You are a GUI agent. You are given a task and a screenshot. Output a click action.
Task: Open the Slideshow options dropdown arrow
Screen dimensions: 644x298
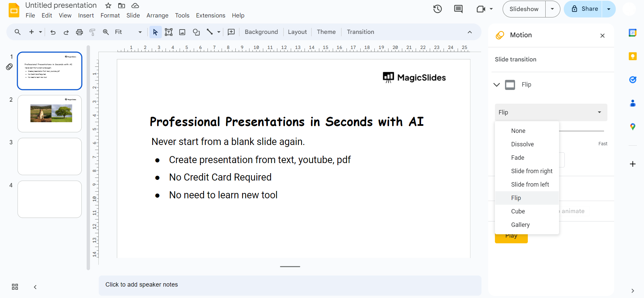(552, 9)
